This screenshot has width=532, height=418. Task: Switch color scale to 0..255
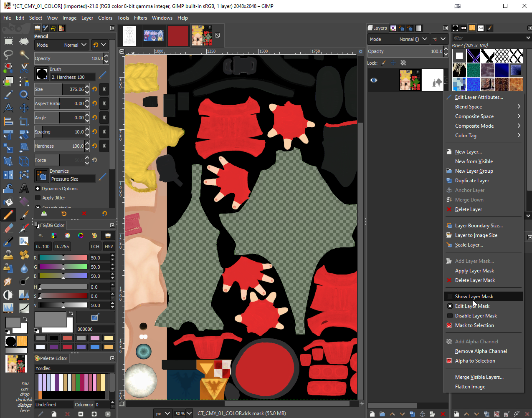tap(62, 247)
